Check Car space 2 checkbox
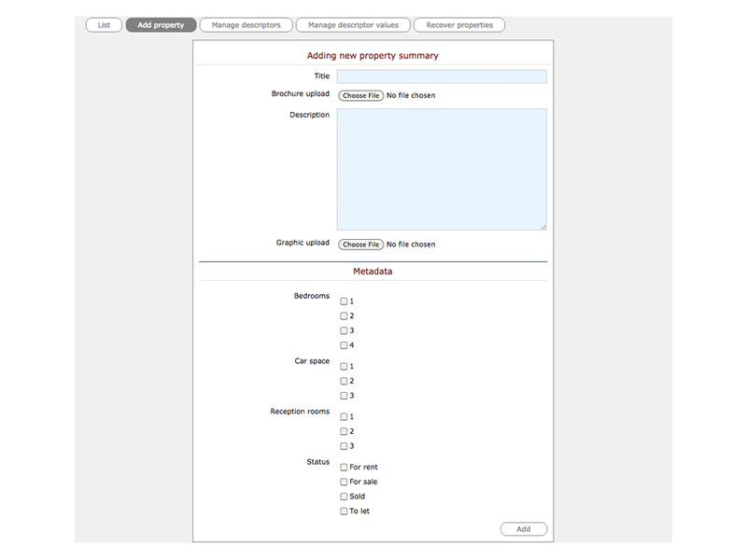Viewport: 747px width, 560px height. tap(344, 382)
